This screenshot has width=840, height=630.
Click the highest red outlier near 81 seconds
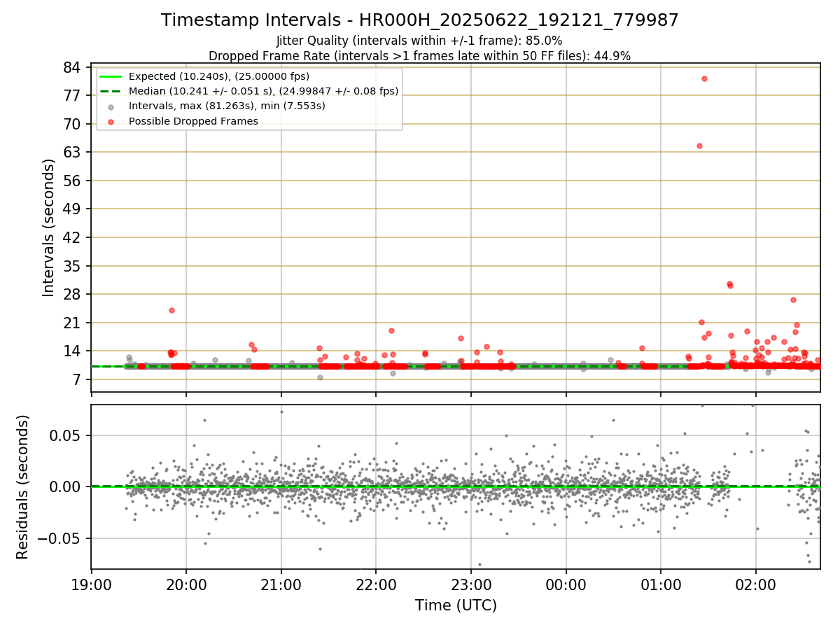[704, 78]
